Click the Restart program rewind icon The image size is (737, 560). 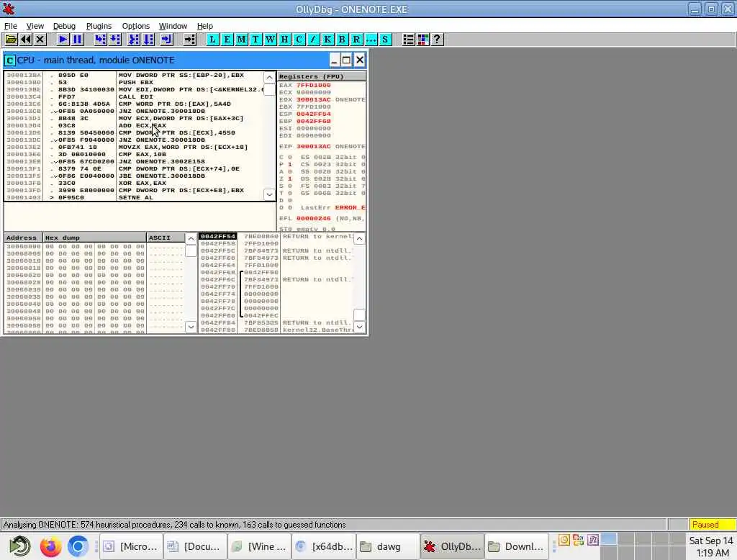(x=25, y=40)
